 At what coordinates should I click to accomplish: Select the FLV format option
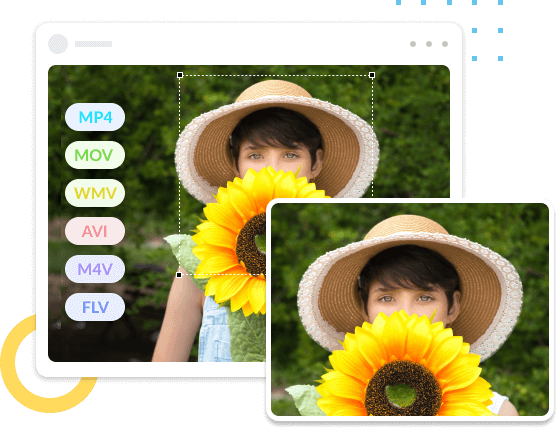pyautogui.click(x=95, y=307)
